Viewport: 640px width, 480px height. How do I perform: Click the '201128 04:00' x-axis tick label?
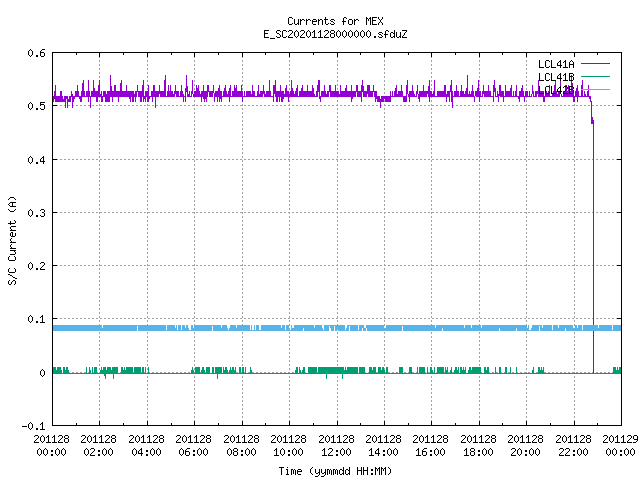click(147, 446)
